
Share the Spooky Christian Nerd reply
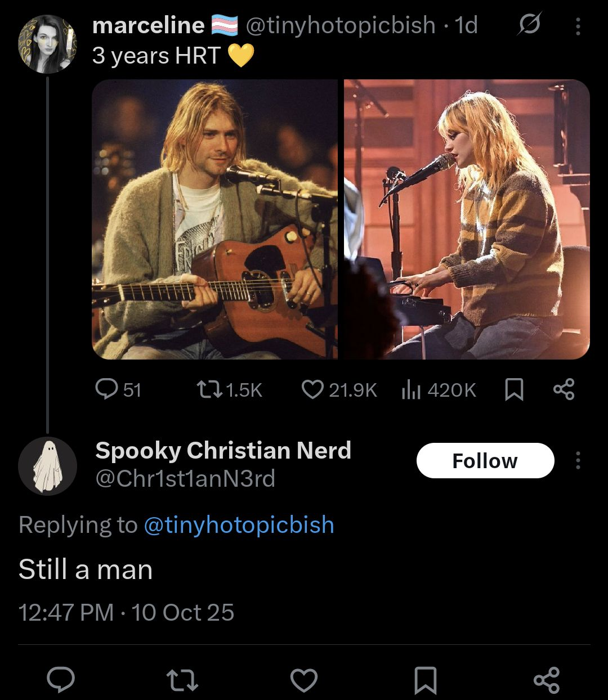(546, 679)
